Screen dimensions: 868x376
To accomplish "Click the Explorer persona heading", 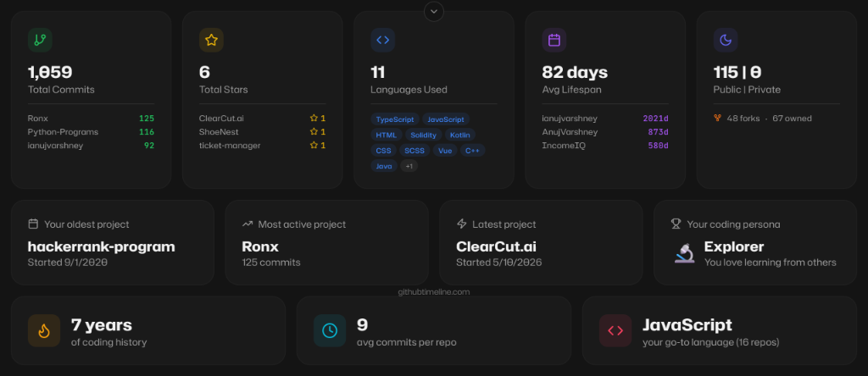I will pos(734,246).
